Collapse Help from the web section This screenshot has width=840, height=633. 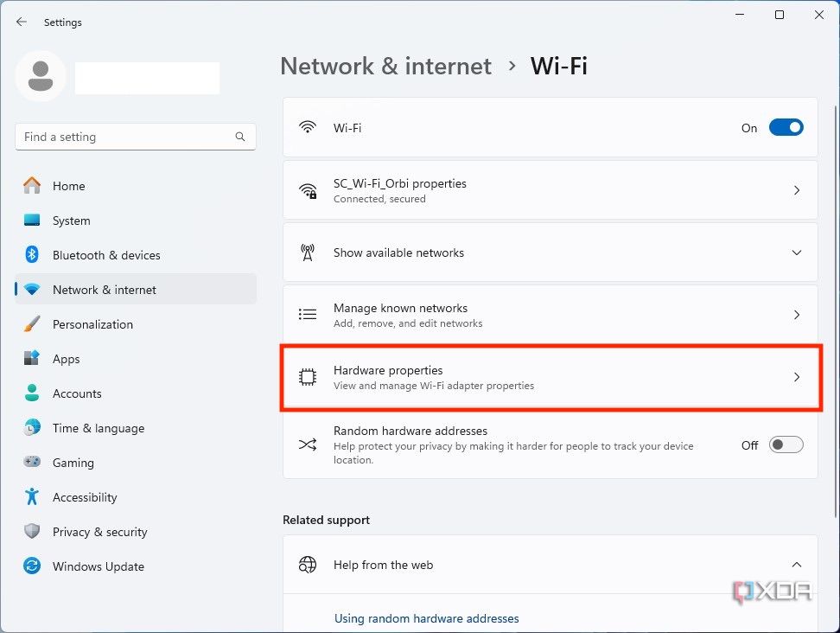pos(797,565)
